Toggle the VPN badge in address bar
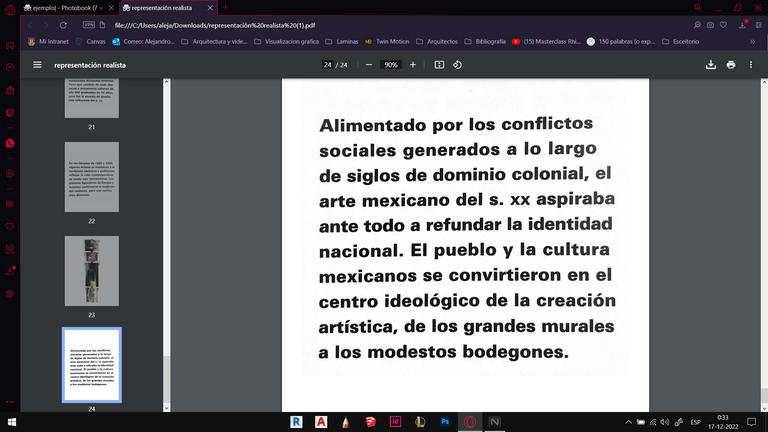Screen dimensions: 768x432 (89, 24)
